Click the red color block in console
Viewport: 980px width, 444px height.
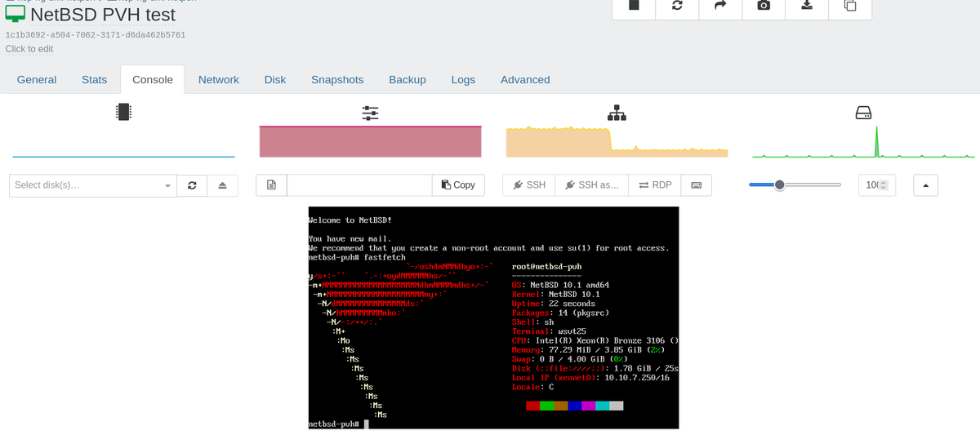point(532,406)
